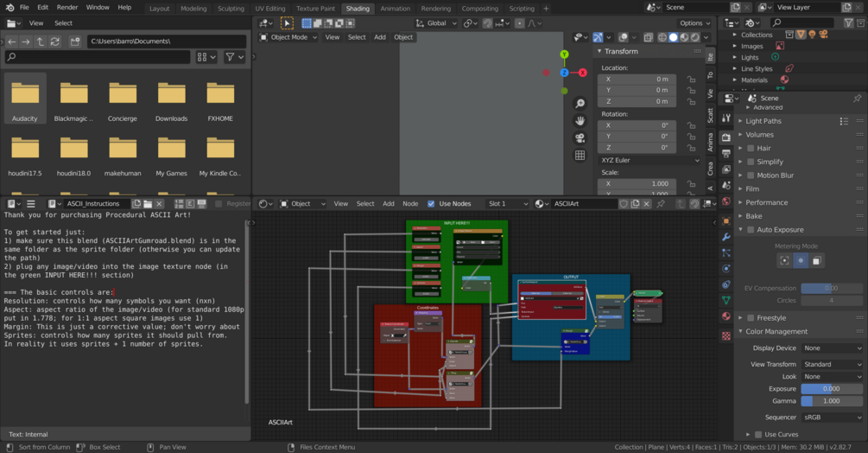
Task: Open the Render menu
Action: (x=67, y=8)
